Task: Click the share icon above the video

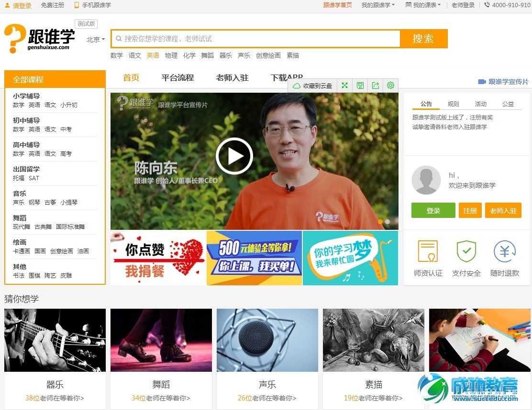Action: pyautogui.click(x=376, y=86)
